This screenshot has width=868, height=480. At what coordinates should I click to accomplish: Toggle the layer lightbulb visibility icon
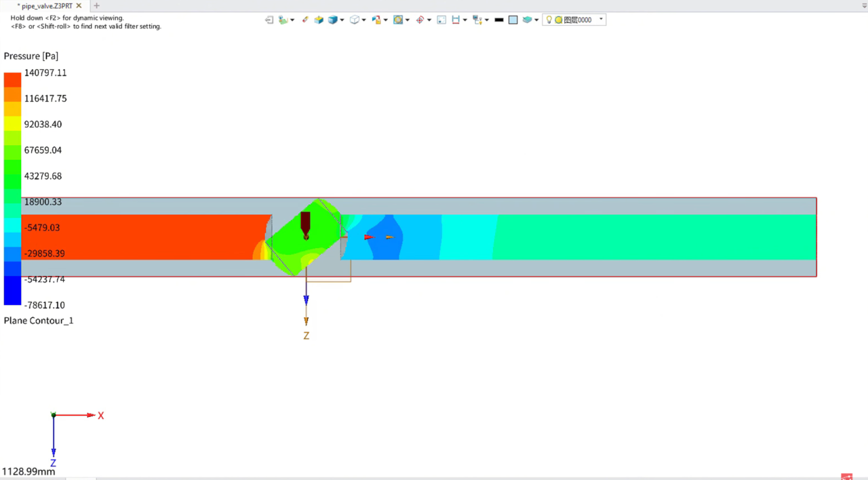[549, 20]
